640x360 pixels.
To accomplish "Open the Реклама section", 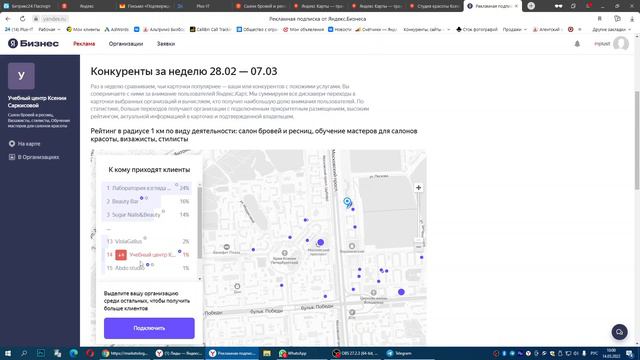I will [84, 44].
